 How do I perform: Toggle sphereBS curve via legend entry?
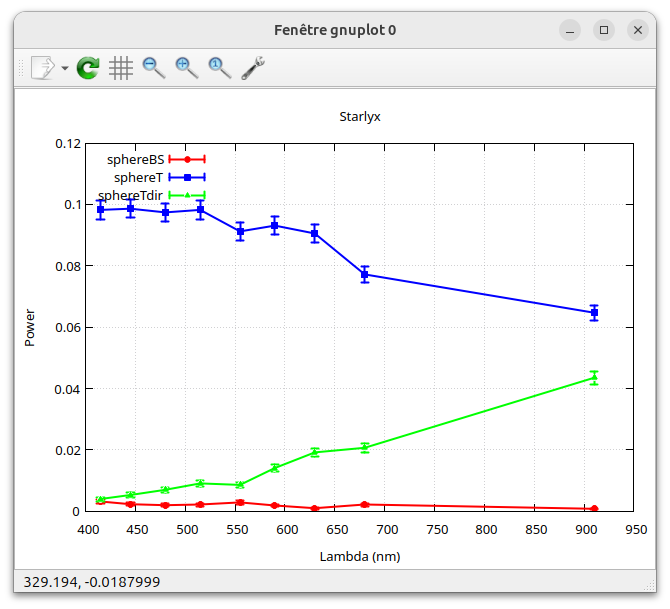[x=135, y=159]
